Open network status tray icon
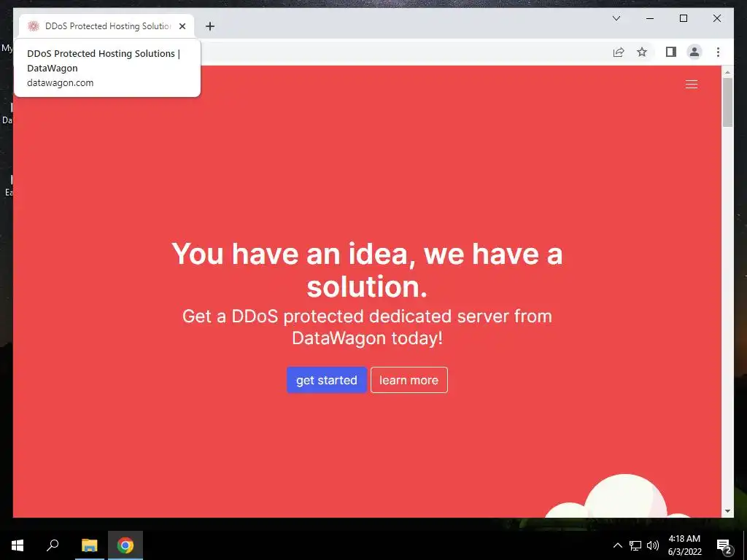 coord(635,545)
